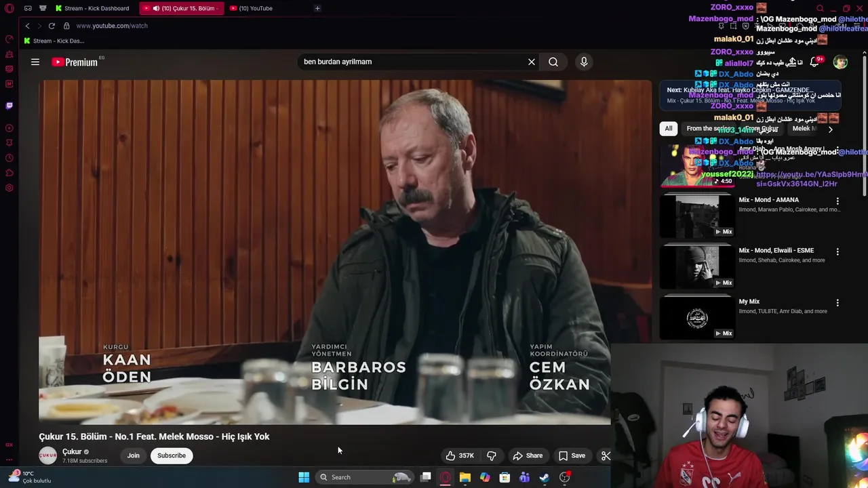868x488 pixels.
Task: Open Mix - Mond, Elwaili - ESME title
Action: click(x=776, y=251)
